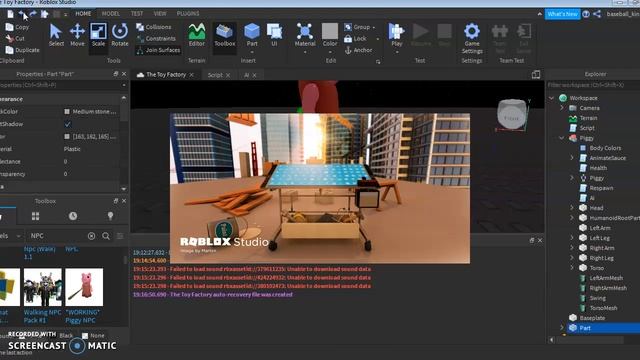Clear the NPC search text
This screenshot has width=640, height=360.
pos(91,236)
